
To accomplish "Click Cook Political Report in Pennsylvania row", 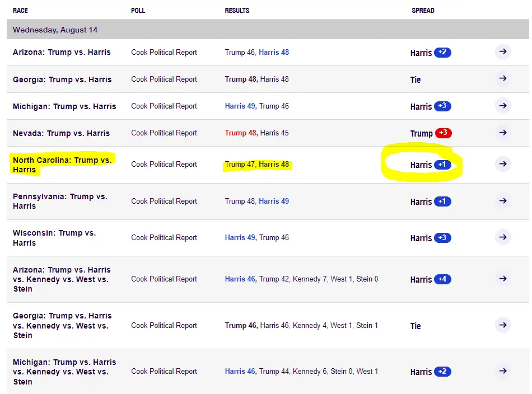I will pyautogui.click(x=164, y=201).
